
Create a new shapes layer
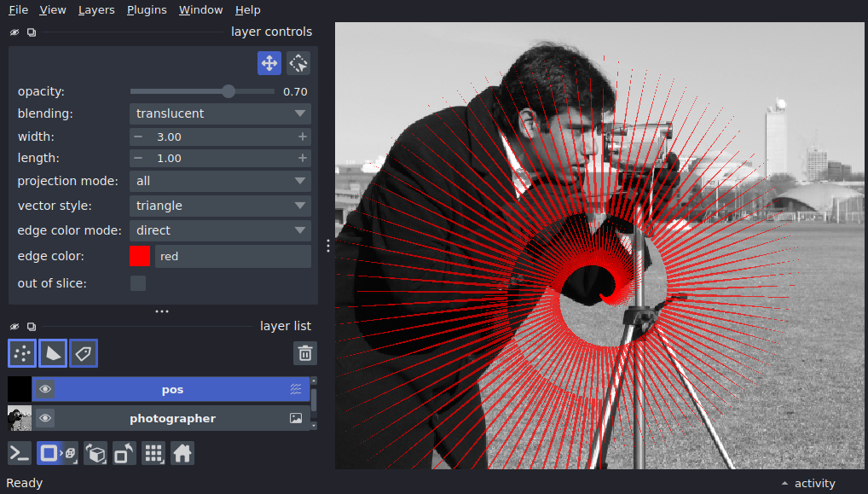click(x=53, y=353)
